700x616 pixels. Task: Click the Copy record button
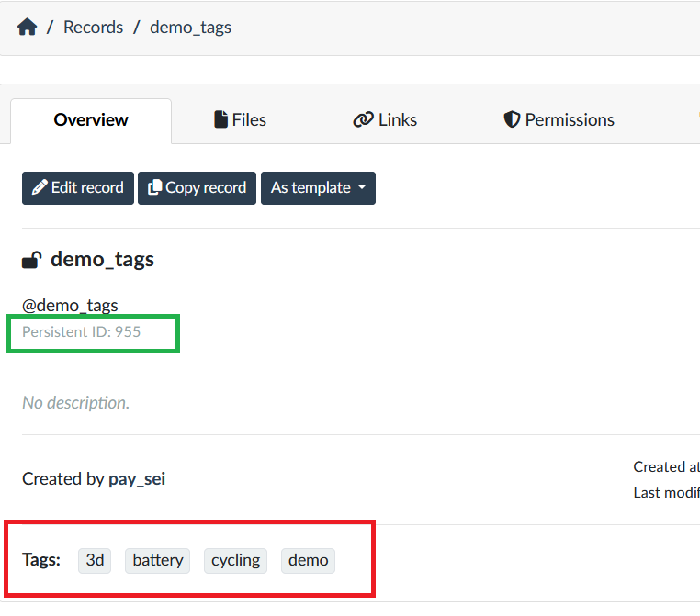(197, 188)
